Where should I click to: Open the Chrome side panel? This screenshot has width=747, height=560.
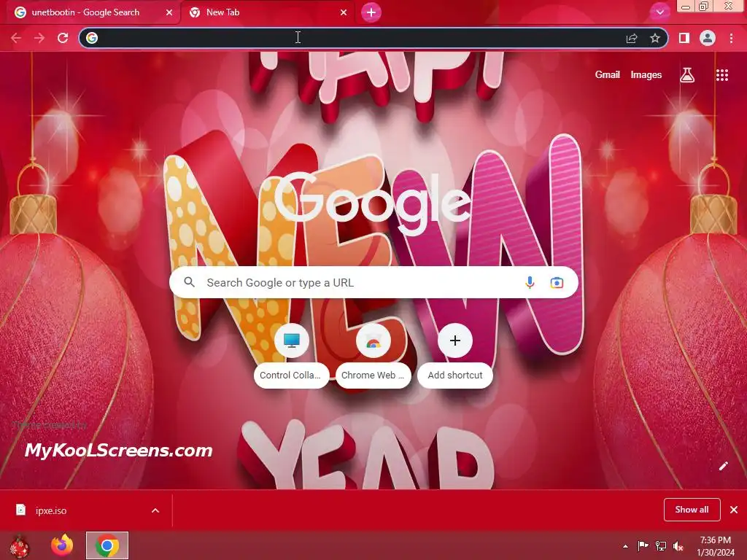(684, 38)
